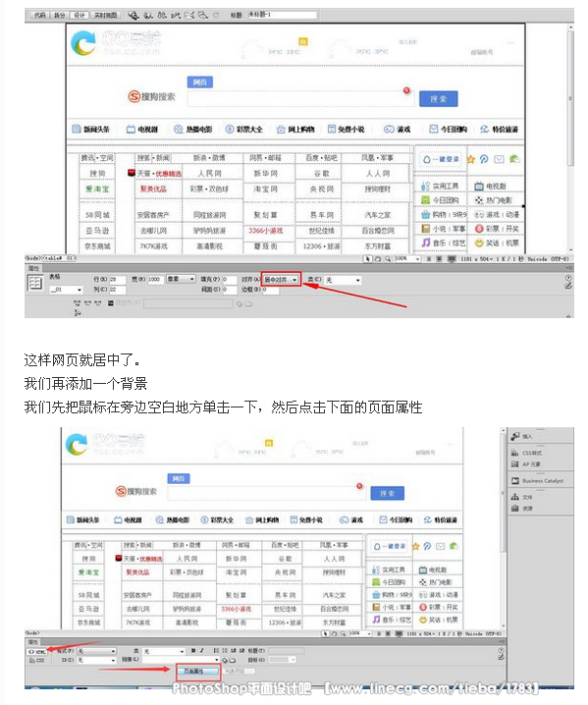
Task: Open Business Catalyst panel in right panel group
Action: [540, 481]
